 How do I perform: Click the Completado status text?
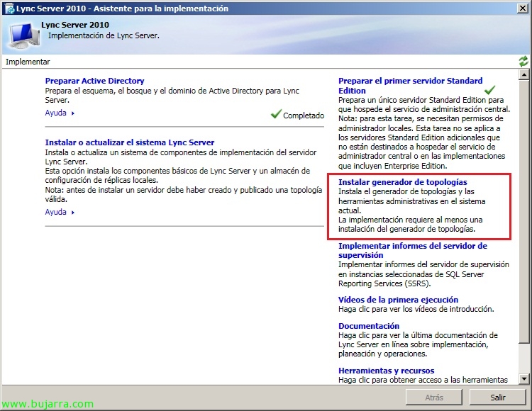coord(304,116)
